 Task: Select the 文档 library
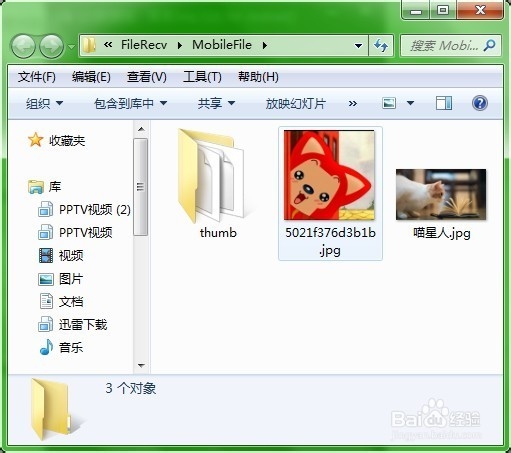pyautogui.click(x=71, y=302)
